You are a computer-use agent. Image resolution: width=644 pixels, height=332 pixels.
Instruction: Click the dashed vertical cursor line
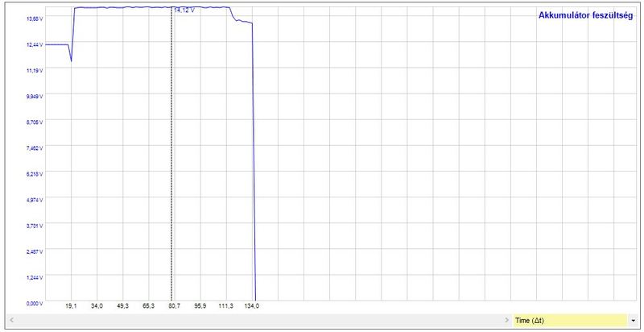(171, 161)
